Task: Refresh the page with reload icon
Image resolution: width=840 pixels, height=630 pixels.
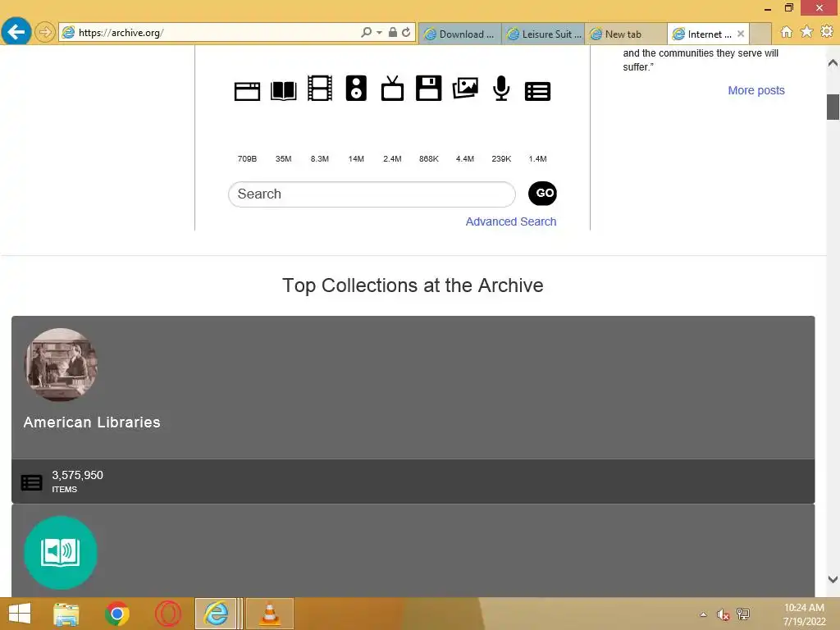Action: 406,32
